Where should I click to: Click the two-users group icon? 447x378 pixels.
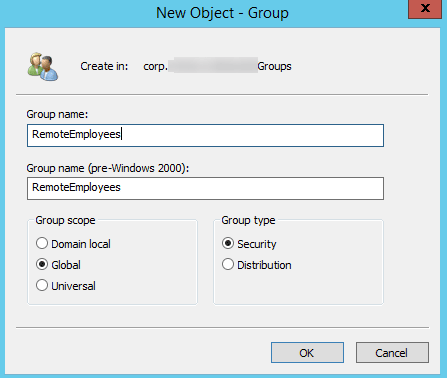tap(43, 66)
